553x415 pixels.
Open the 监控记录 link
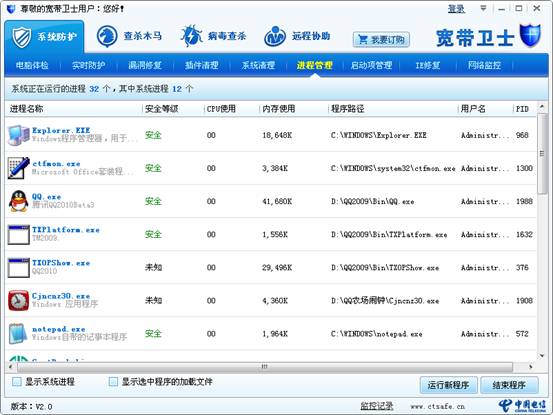(377, 406)
